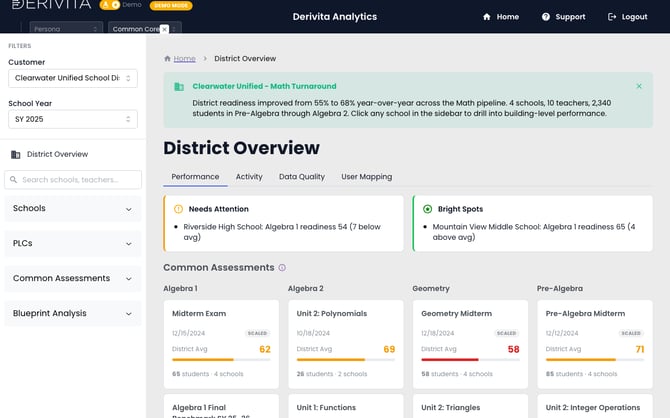The height and width of the screenshot is (418, 670).
Task: Click the info icon beside Common Assessments heading
Action: 282,268
